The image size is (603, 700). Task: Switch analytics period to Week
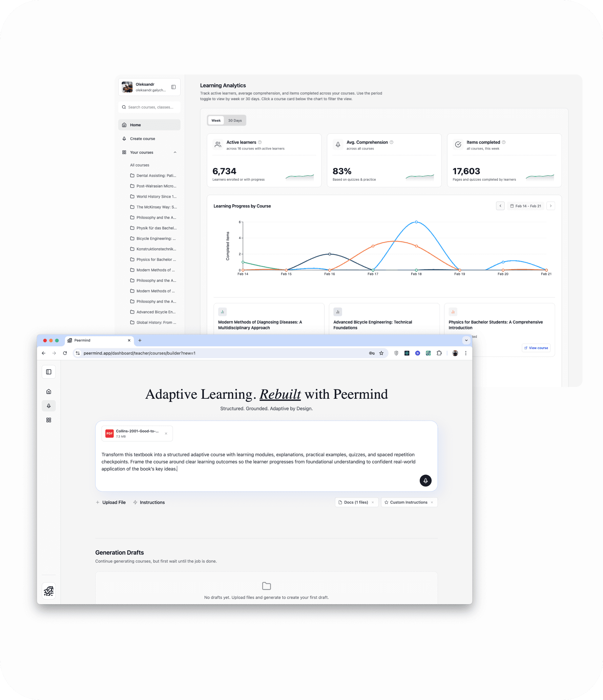[x=216, y=121]
